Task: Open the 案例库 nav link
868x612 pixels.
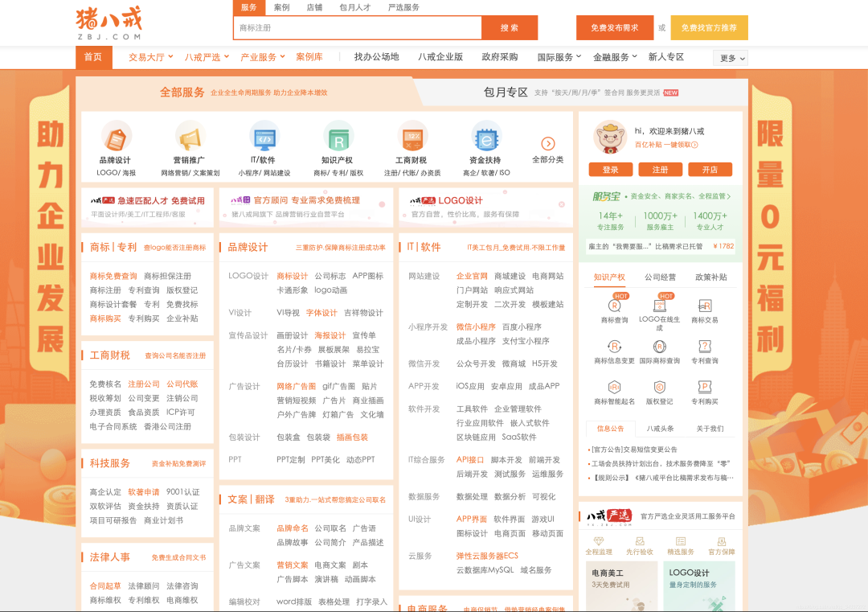Action: click(x=309, y=57)
